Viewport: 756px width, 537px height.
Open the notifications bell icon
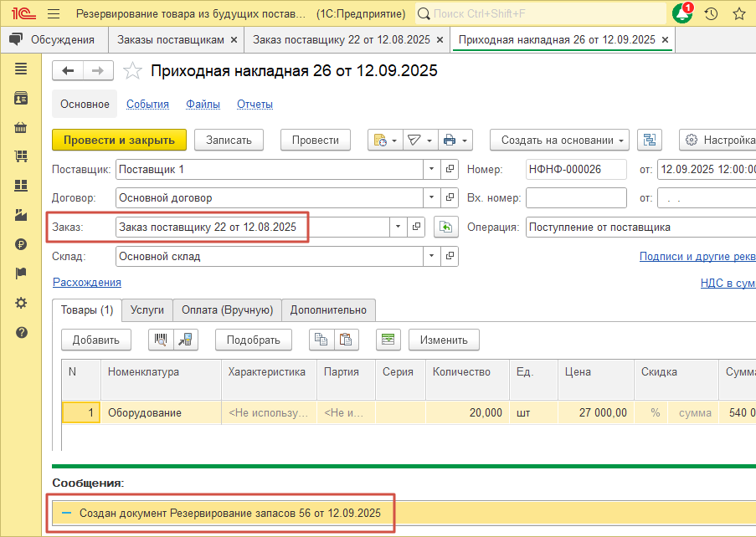coord(683,14)
